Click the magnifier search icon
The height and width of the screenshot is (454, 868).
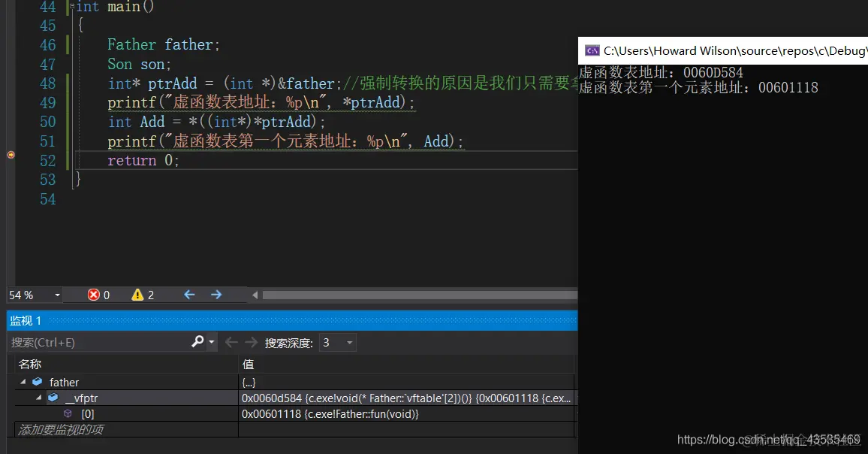click(197, 342)
